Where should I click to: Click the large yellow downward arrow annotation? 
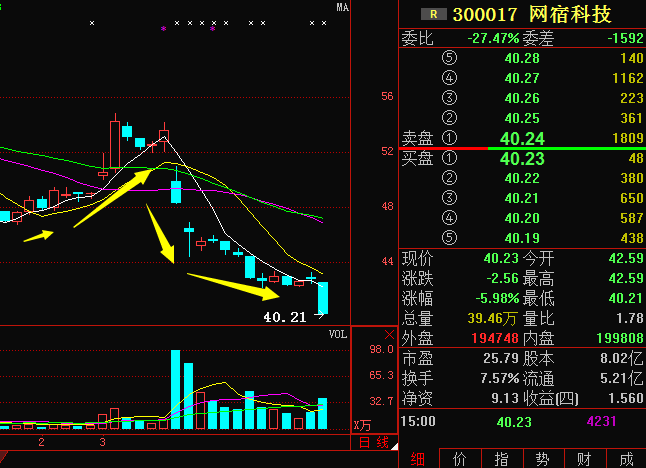[x=160, y=234]
